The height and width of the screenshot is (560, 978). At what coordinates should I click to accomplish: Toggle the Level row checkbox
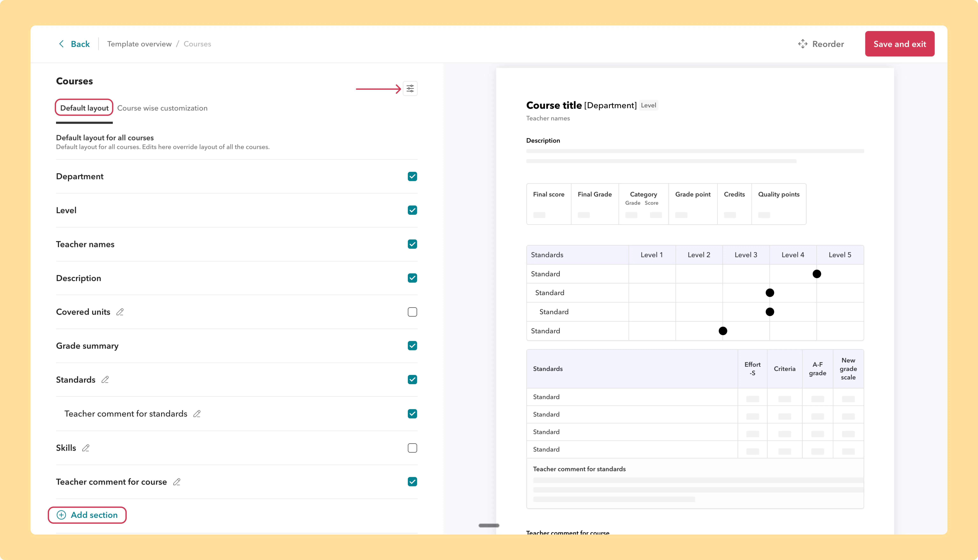point(412,210)
